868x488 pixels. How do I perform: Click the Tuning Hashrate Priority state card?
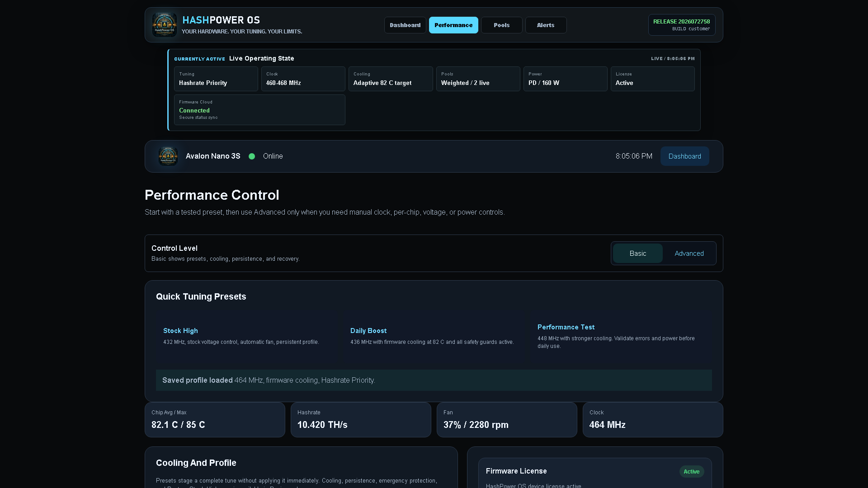[216, 79]
